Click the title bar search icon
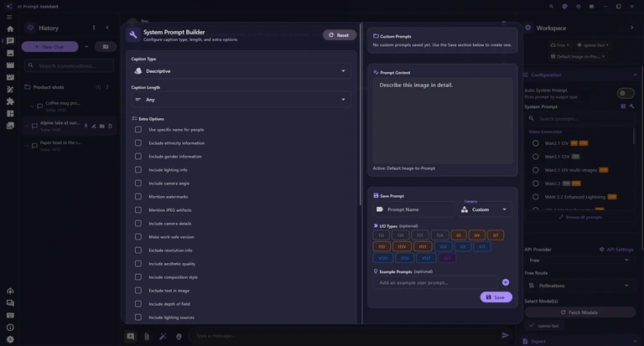Screen dimensions: 644x346 click(551, 6)
